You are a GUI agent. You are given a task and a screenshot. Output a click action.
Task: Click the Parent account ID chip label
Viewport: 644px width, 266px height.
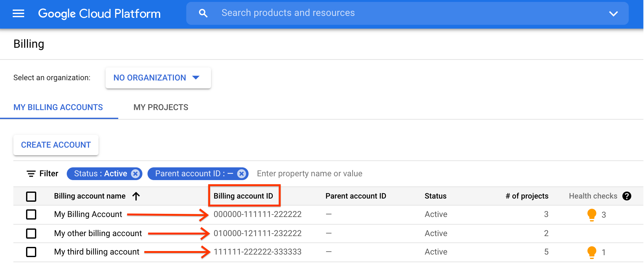point(194,173)
